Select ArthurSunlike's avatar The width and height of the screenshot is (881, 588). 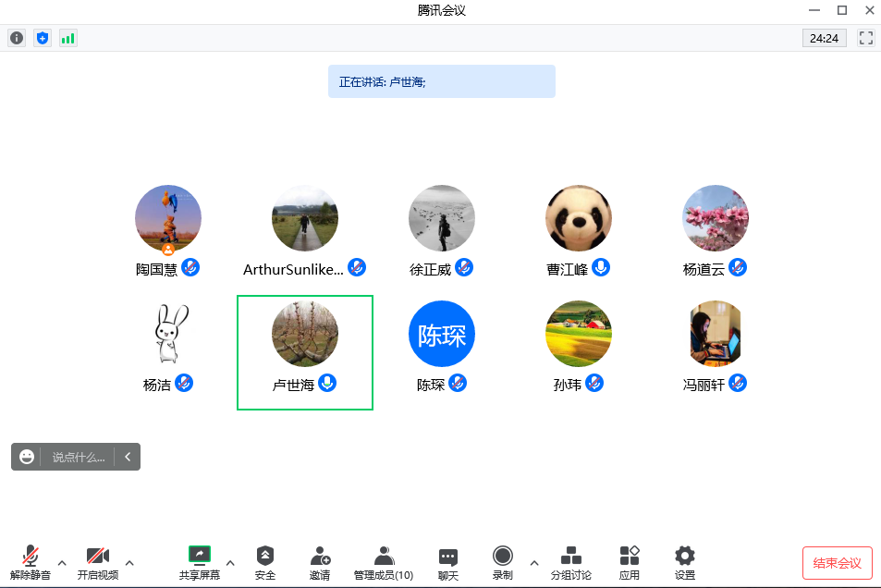[305, 218]
